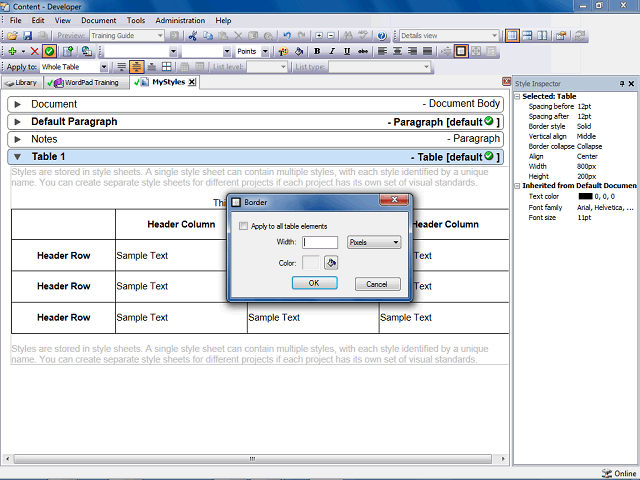The image size is (640, 480).
Task: Open the Edit menu
Action: point(38,20)
